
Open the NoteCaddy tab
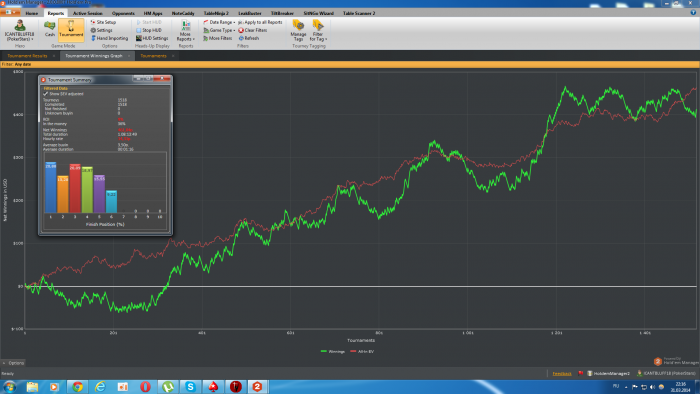click(183, 13)
